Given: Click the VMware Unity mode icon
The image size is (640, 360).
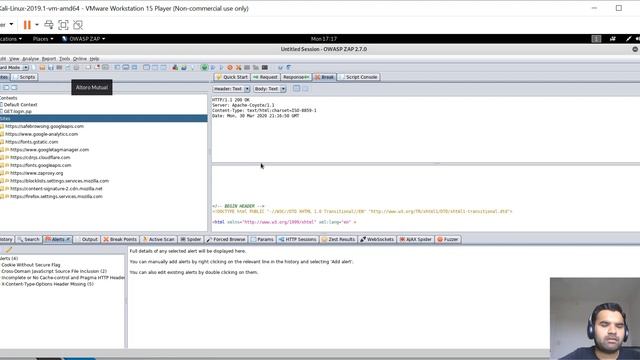Looking at the screenshot, I should [x=78, y=25].
